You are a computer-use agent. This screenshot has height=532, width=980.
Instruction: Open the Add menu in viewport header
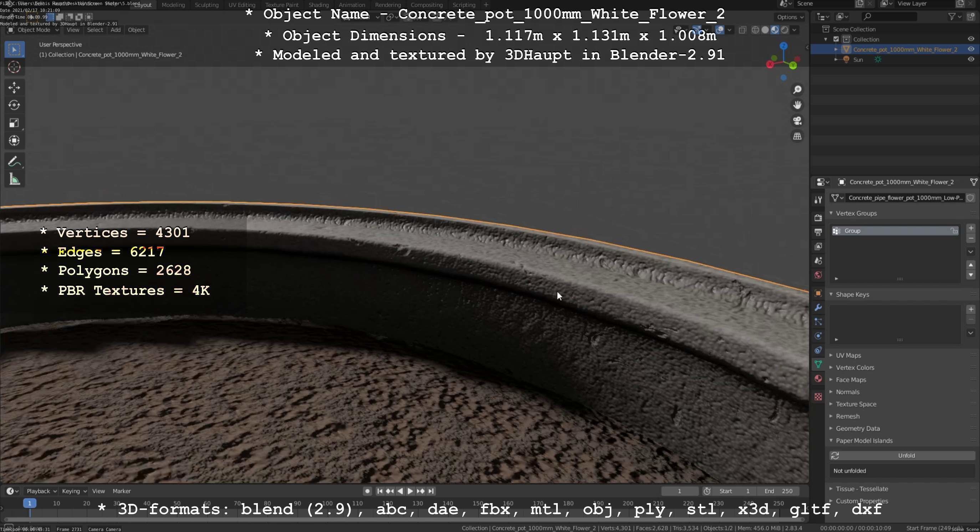point(116,30)
